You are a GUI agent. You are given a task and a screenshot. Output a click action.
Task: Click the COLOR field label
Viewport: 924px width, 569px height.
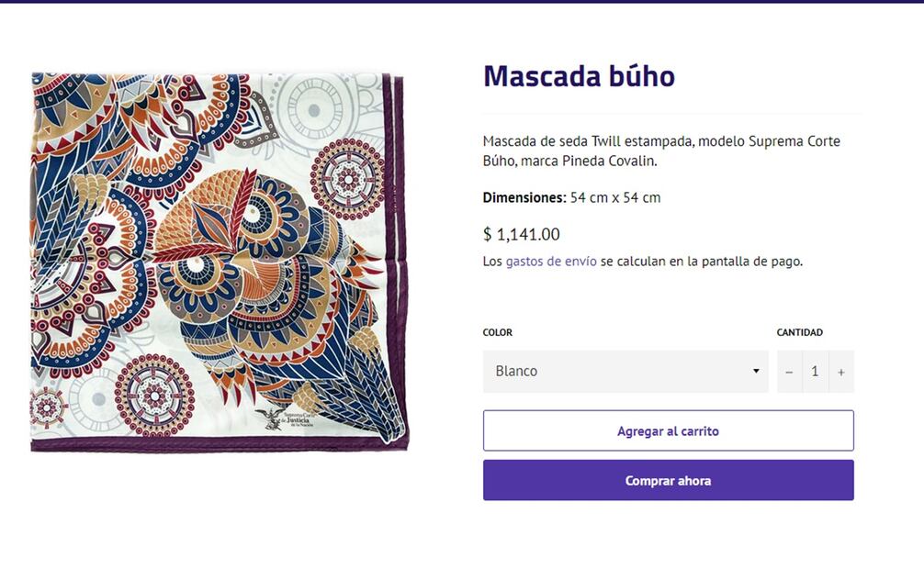click(x=498, y=332)
